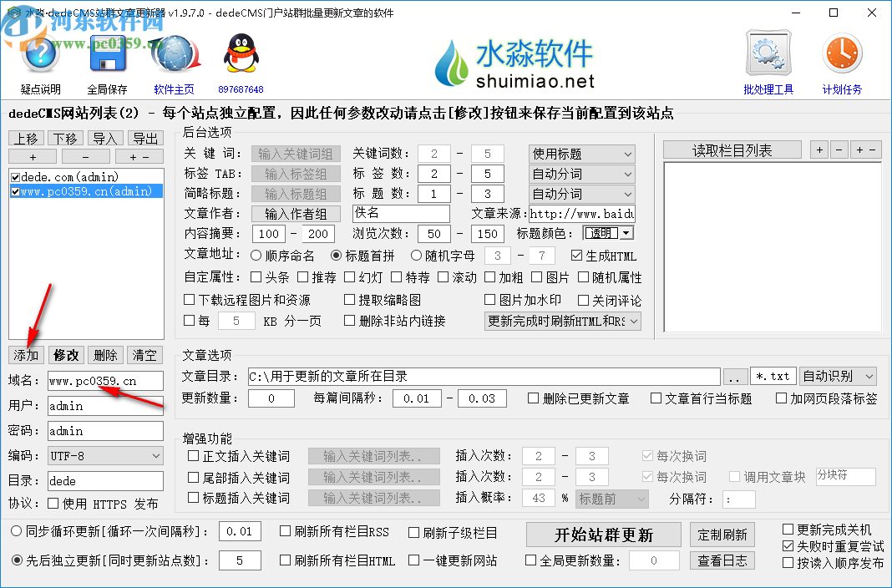Screen dimensions: 892x588
Task: Open the 计划任务 scheduled tasks clock icon
Action: [x=841, y=52]
